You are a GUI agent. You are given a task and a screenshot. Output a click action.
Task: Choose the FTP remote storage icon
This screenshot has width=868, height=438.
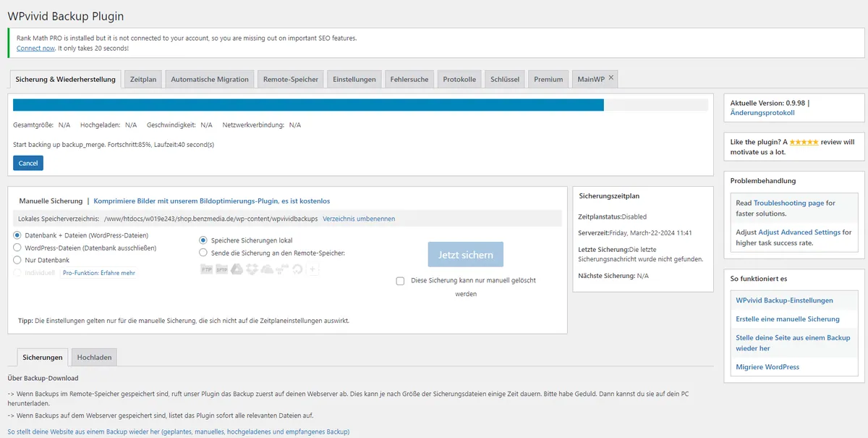207,269
